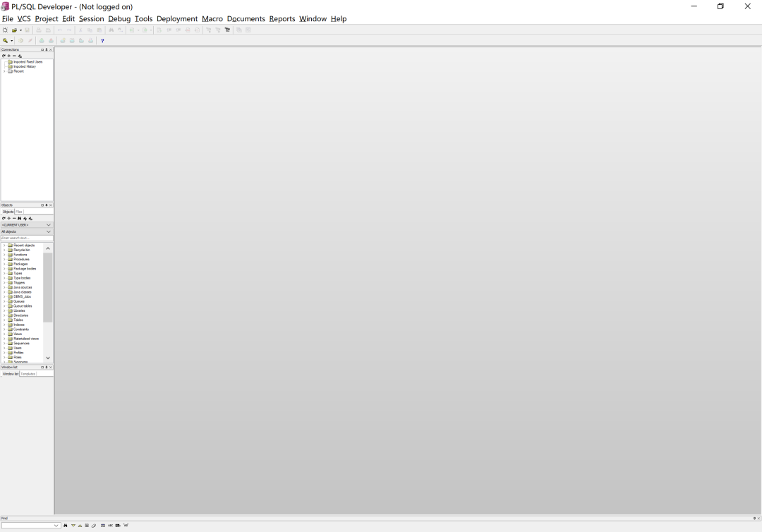This screenshot has height=532, width=762.
Task: Click refresh icon in Objects panel toolbar
Action: tap(4, 219)
